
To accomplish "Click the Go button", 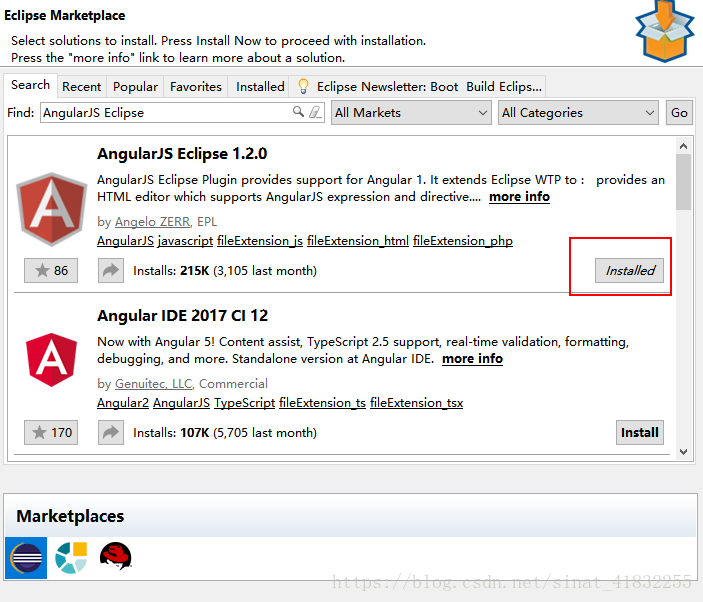I will [679, 113].
